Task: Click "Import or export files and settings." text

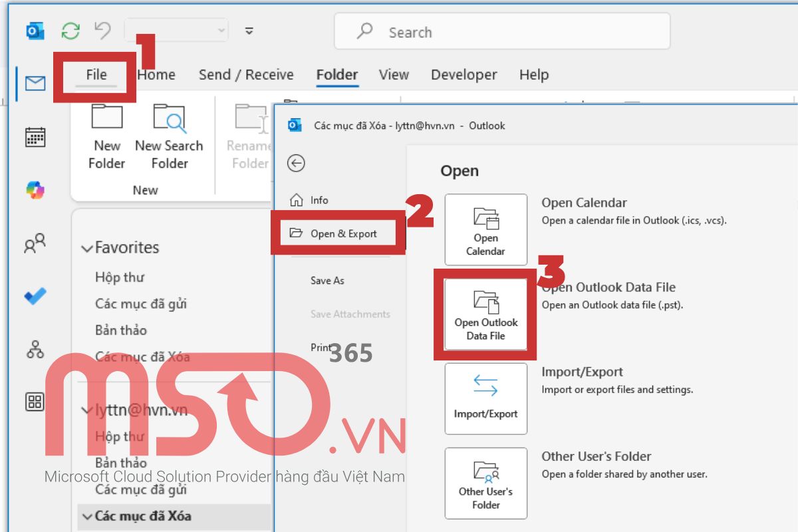Action: [617, 390]
